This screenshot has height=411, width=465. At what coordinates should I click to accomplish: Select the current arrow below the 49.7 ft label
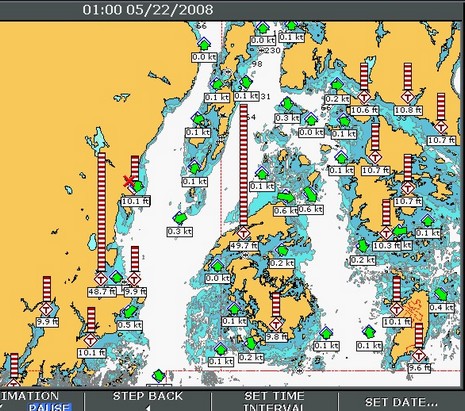pos(282,249)
